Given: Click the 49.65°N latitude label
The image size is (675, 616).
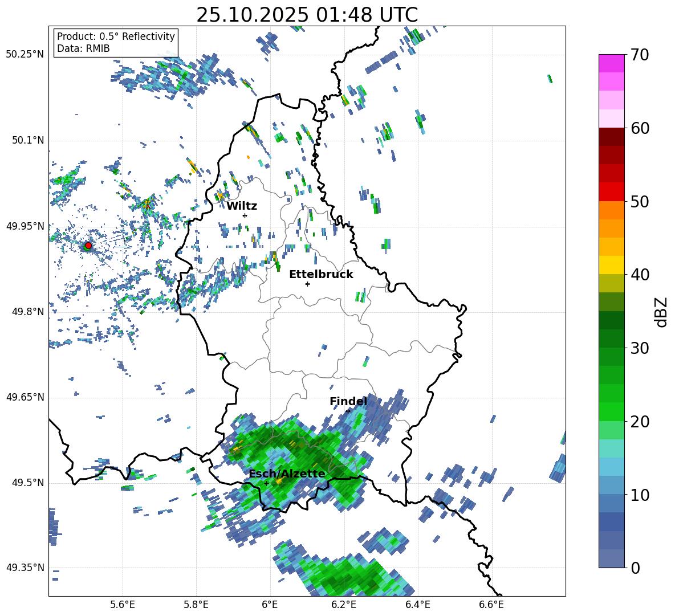Looking at the screenshot, I should pos(25,397).
